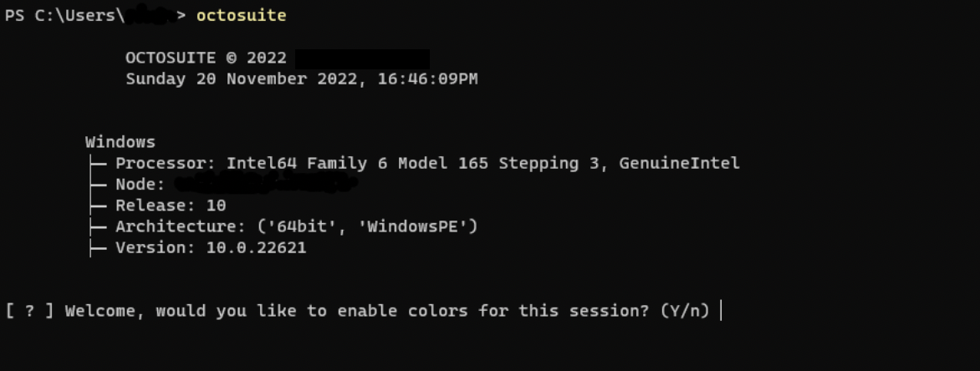
Task: Click the [ ? ] prompt marker
Action: pos(29,310)
